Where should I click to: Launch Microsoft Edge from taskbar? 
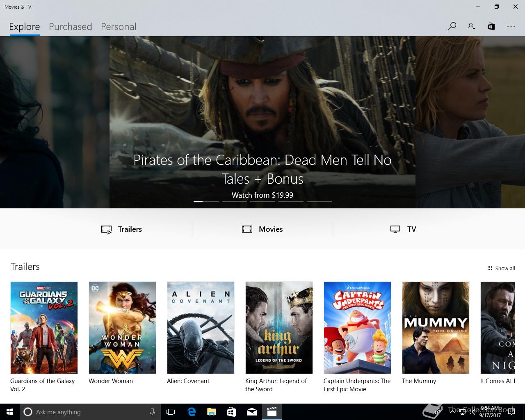pos(192,412)
